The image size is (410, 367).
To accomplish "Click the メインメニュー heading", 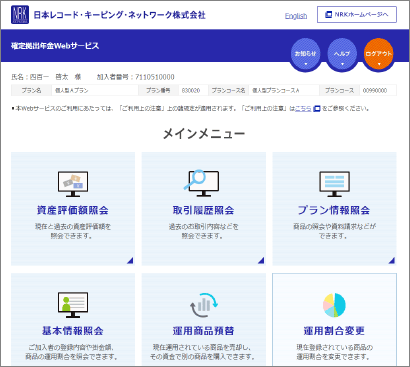I will point(204,134).
